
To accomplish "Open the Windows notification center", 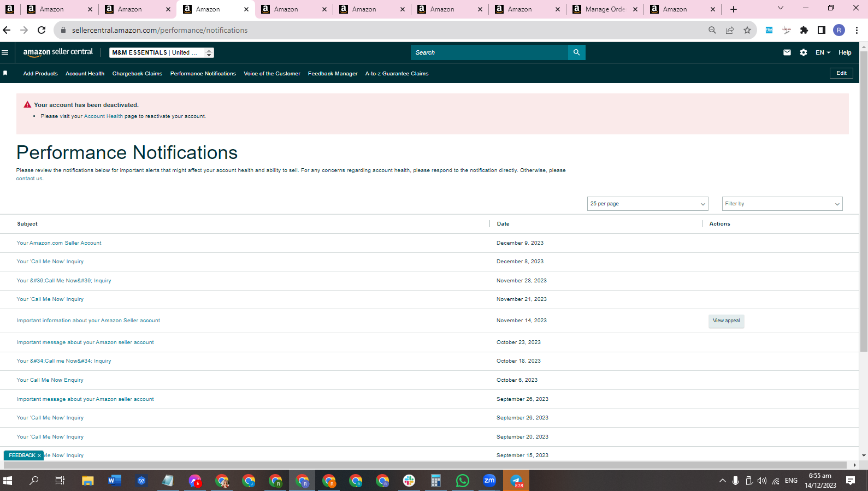I will 851,481.
